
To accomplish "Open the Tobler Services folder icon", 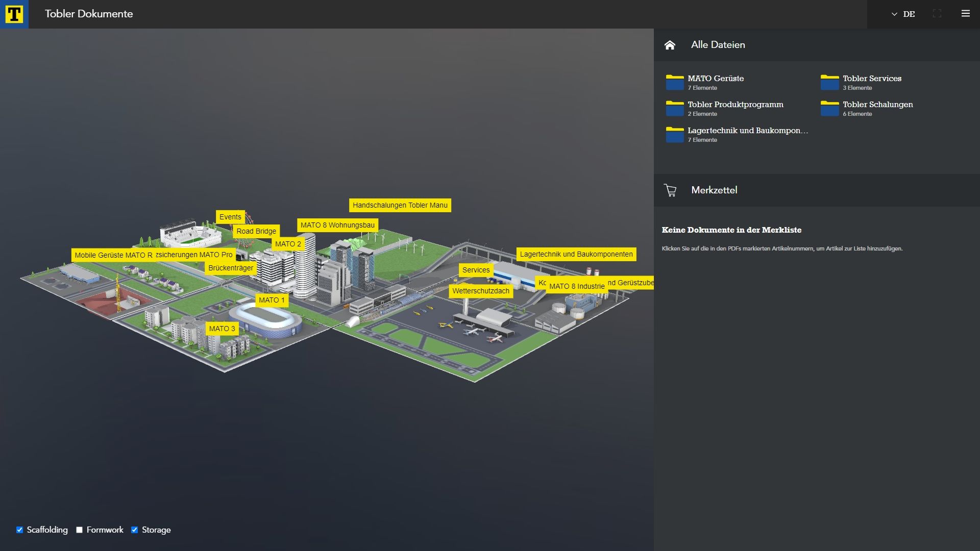I will 829,82.
